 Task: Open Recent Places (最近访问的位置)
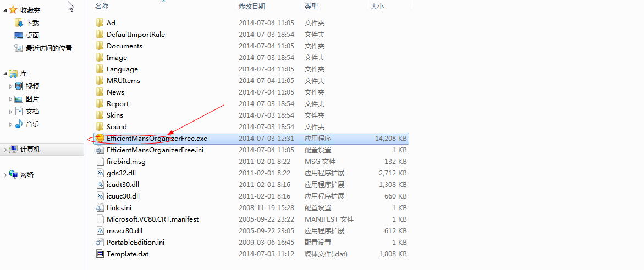[49, 48]
